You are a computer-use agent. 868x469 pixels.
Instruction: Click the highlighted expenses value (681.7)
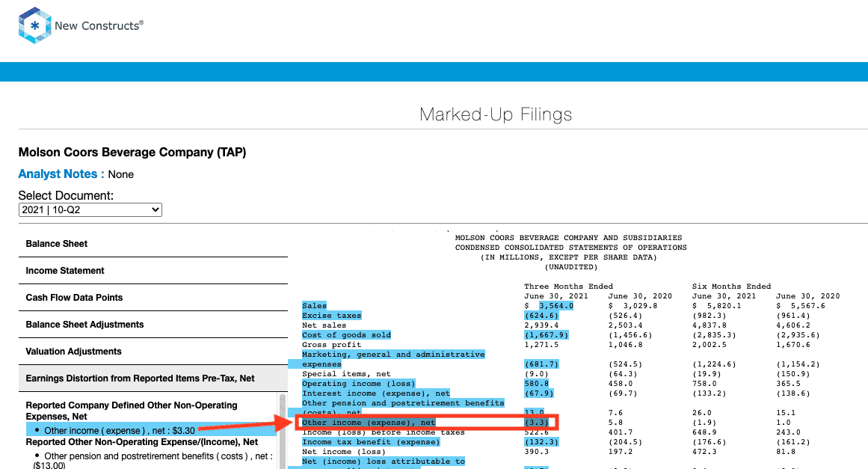pyautogui.click(x=541, y=364)
